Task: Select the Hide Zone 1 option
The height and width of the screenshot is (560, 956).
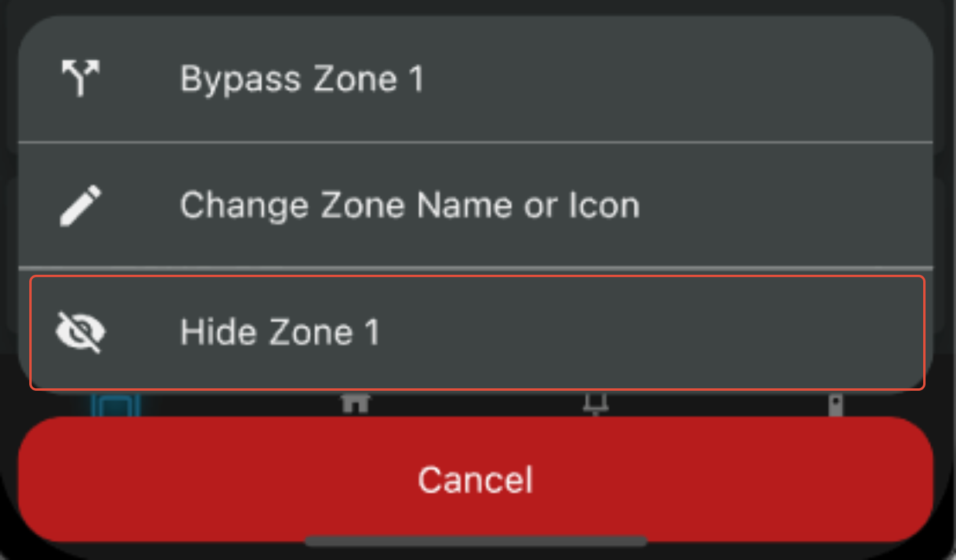Action: tap(280, 332)
